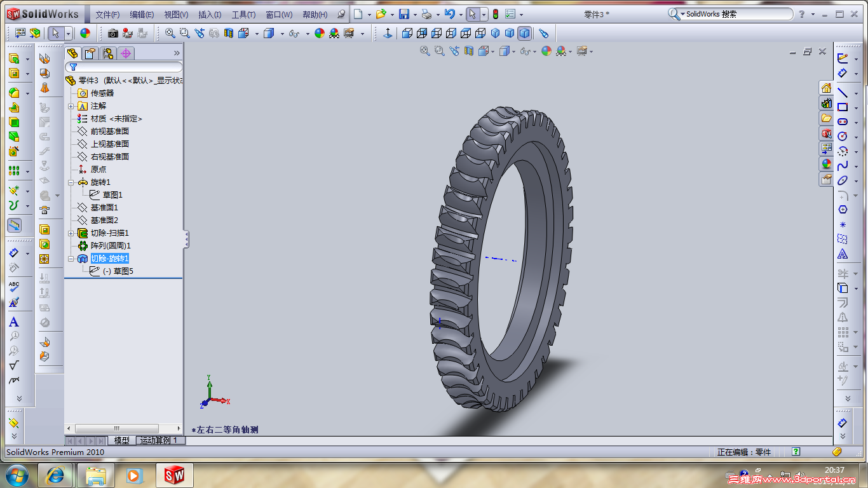Open SolidWorks Resources home icon in task pane
The image size is (868, 488).
[x=826, y=88]
